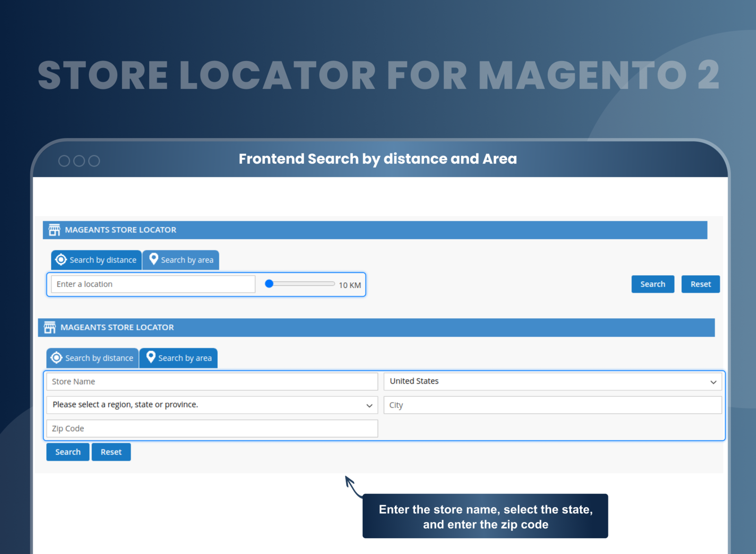Click the store icon in the lower MAGEANTS header
This screenshot has height=554, width=756.
pos(50,327)
